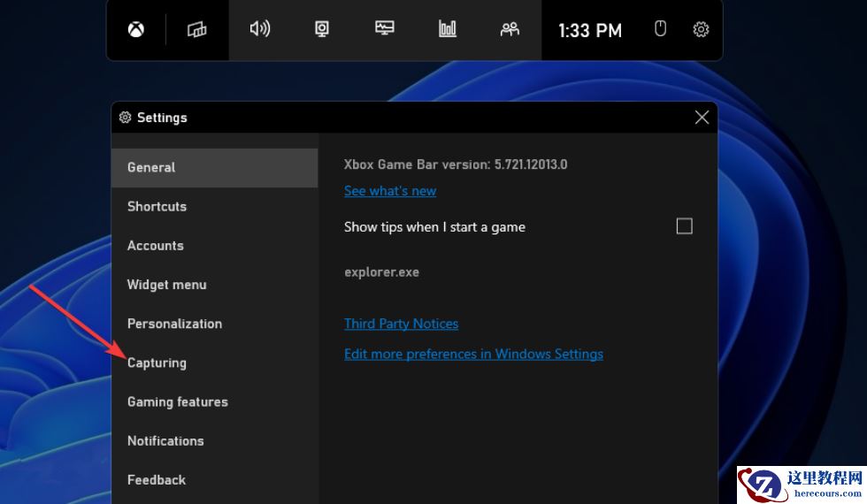Open the Third Party Notices link
Image resolution: width=867 pixels, height=504 pixels.
click(x=401, y=324)
